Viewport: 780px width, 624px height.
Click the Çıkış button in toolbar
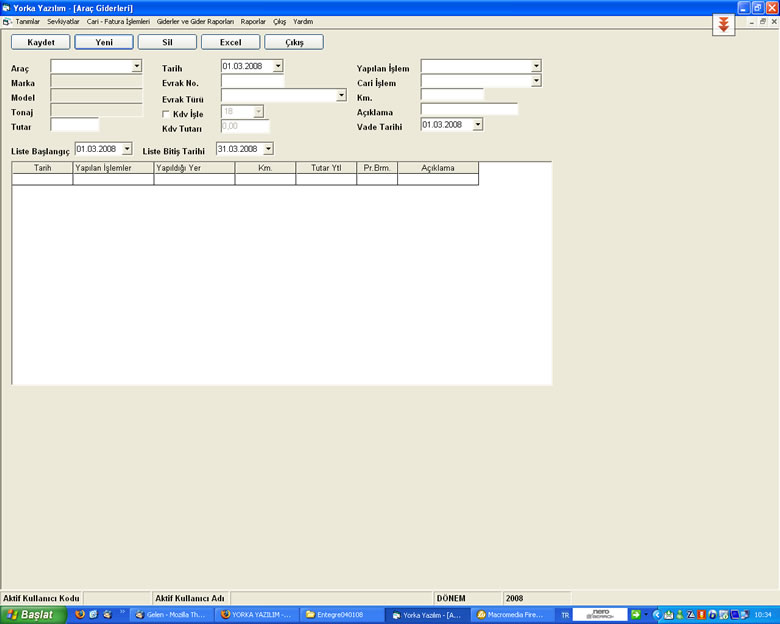[x=294, y=42]
